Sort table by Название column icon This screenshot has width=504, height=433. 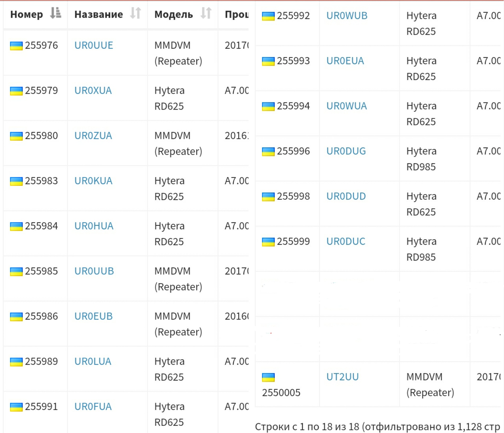point(136,13)
